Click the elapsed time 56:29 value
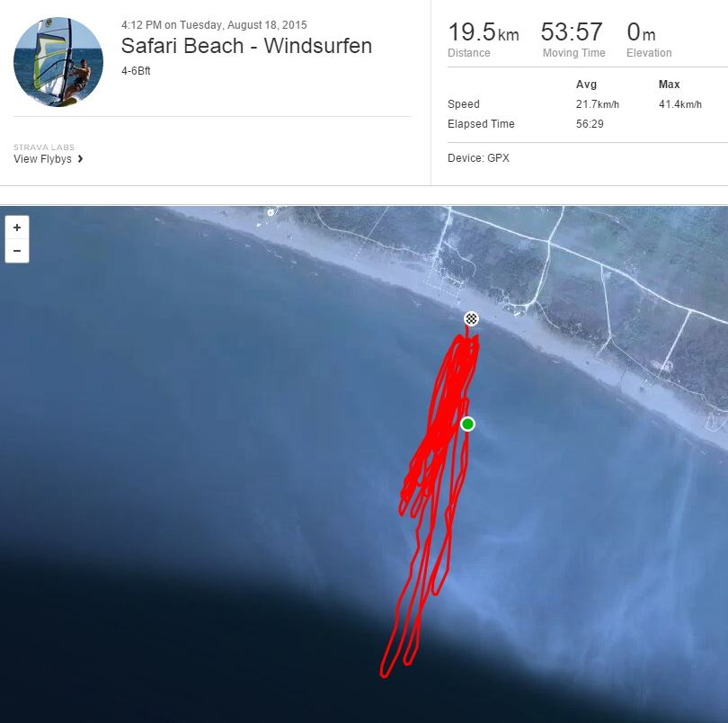This screenshot has height=723, width=728. tap(590, 124)
